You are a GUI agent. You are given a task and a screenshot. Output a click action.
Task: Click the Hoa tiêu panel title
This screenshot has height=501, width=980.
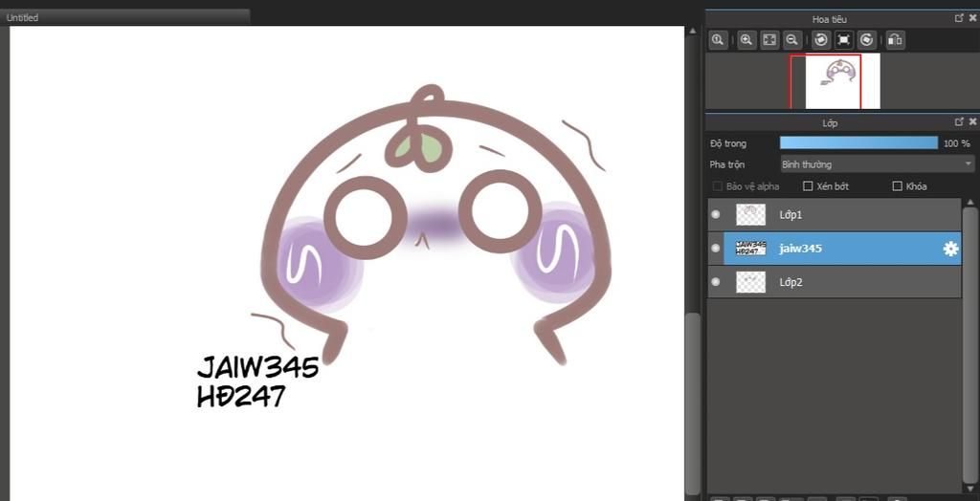pos(830,19)
